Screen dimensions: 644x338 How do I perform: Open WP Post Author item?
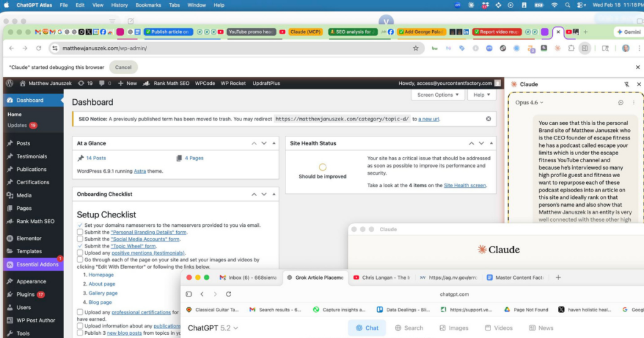point(35,320)
